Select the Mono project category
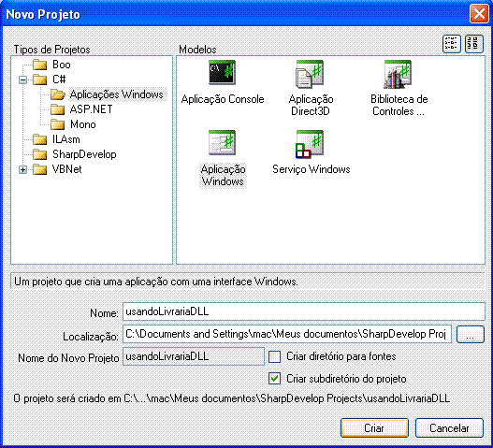 tap(82, 124)
